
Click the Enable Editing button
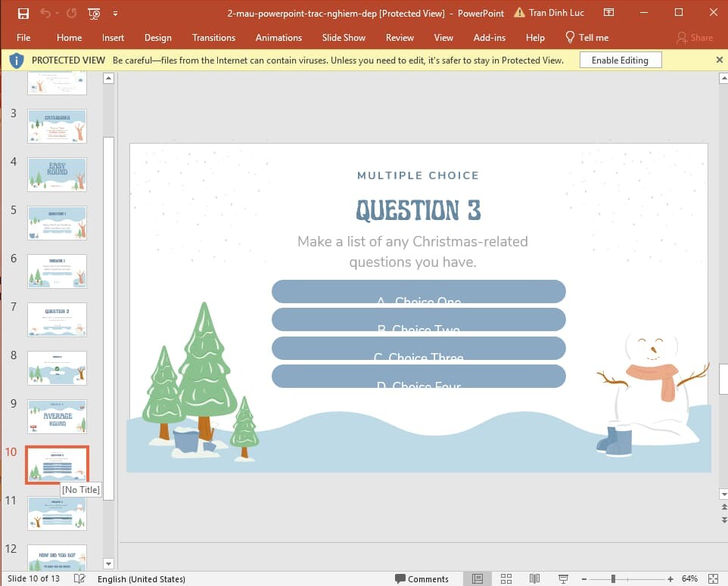(620, 60)
